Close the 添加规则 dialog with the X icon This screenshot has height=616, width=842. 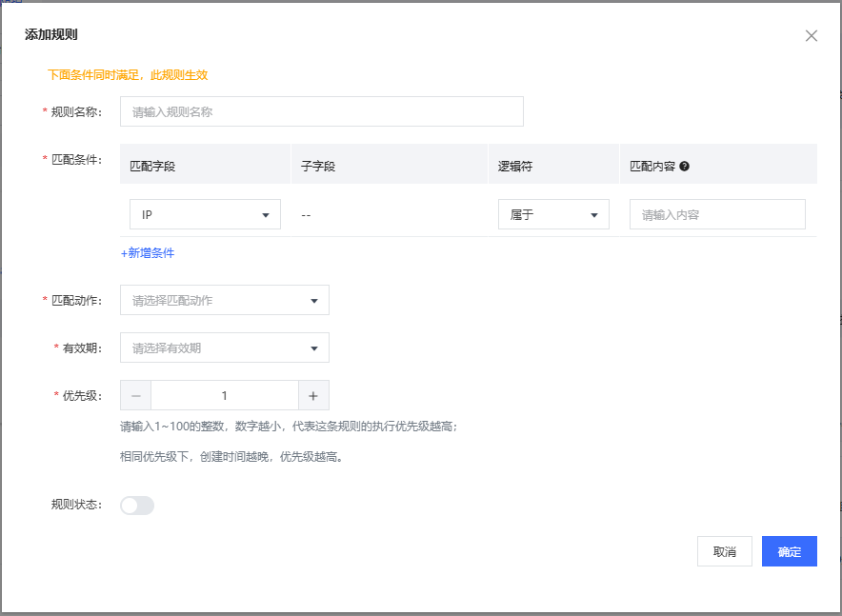[811, 36]
